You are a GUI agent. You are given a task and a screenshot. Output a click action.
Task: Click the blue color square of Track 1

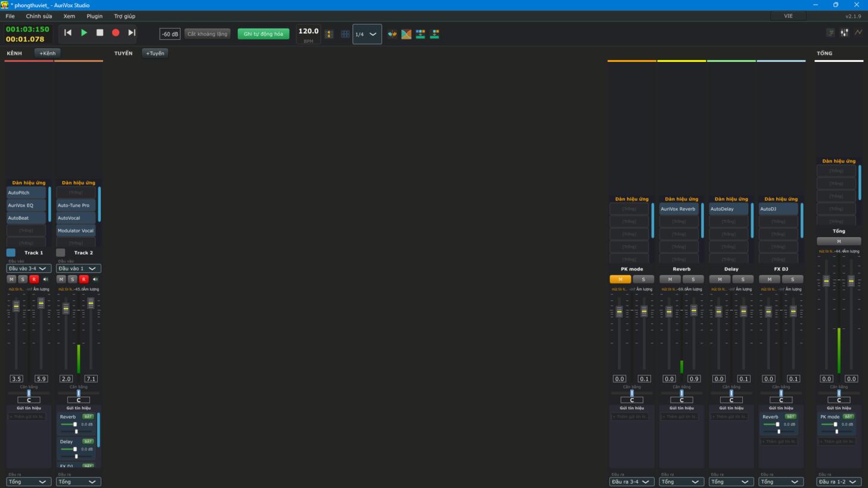(11, 253)
